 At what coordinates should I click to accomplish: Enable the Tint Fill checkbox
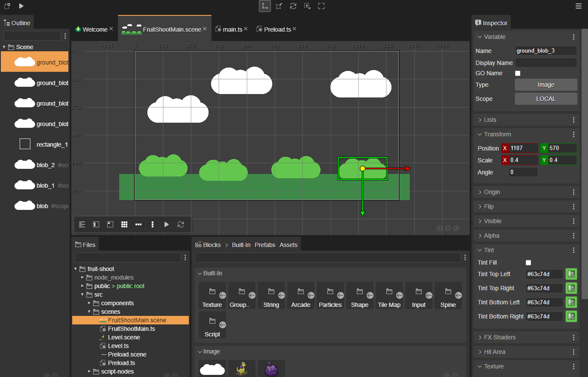528,262
